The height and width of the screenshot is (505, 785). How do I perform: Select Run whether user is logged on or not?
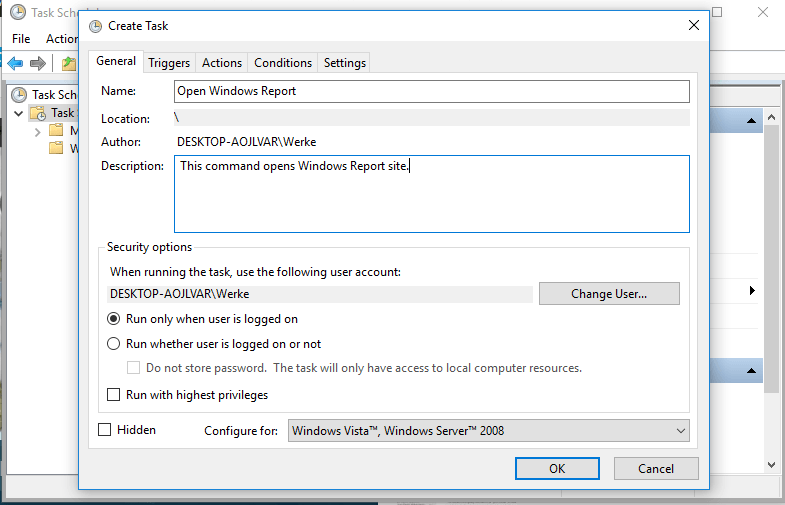[113, 344]
